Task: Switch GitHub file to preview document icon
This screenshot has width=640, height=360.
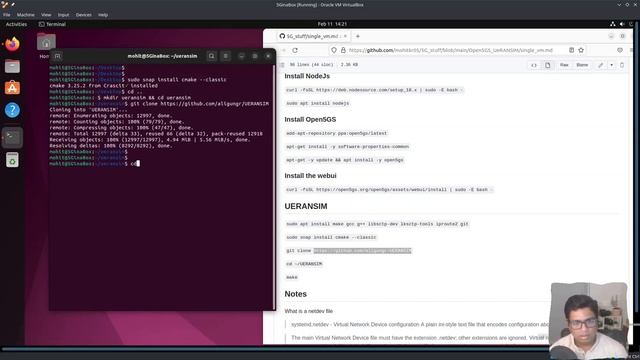Action: [x=548, y=65]
